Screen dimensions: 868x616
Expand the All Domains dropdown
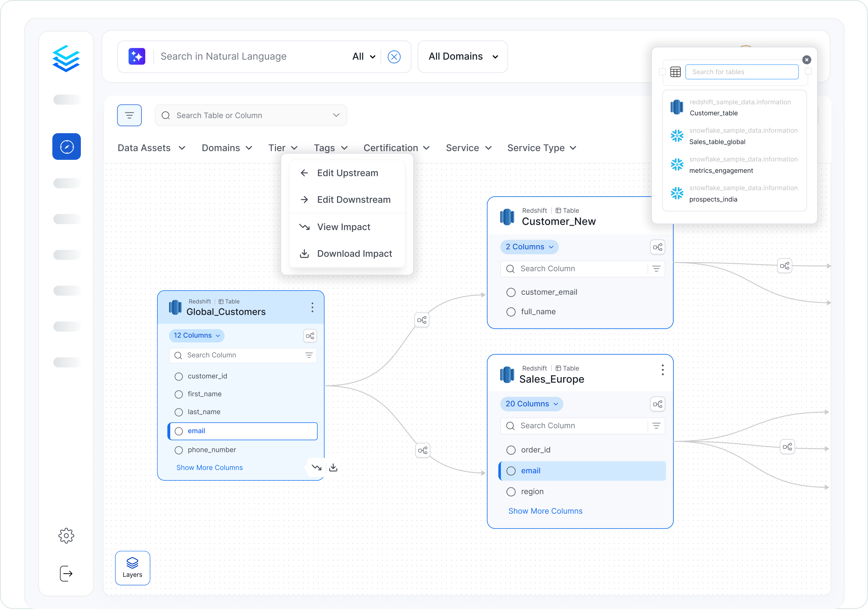pyautogui.click(x=462, y=57)
